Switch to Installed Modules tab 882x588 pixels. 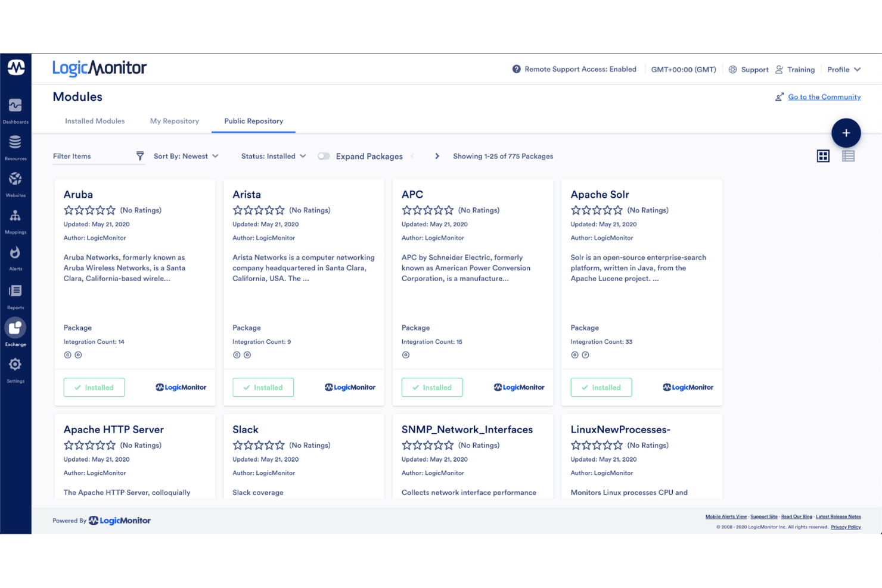pyautogui.click(x=95, y=121)
